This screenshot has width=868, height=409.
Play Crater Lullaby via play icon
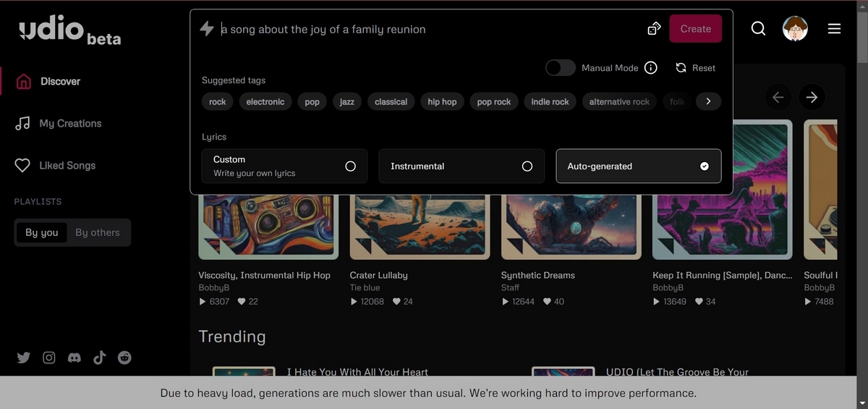[x=354, y=302]
